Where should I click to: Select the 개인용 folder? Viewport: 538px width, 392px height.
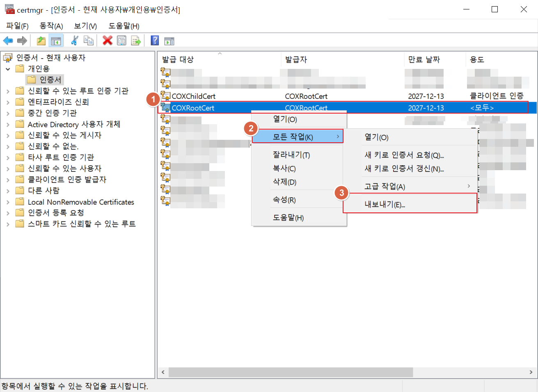pyautogui.click(x=39, y=68)
